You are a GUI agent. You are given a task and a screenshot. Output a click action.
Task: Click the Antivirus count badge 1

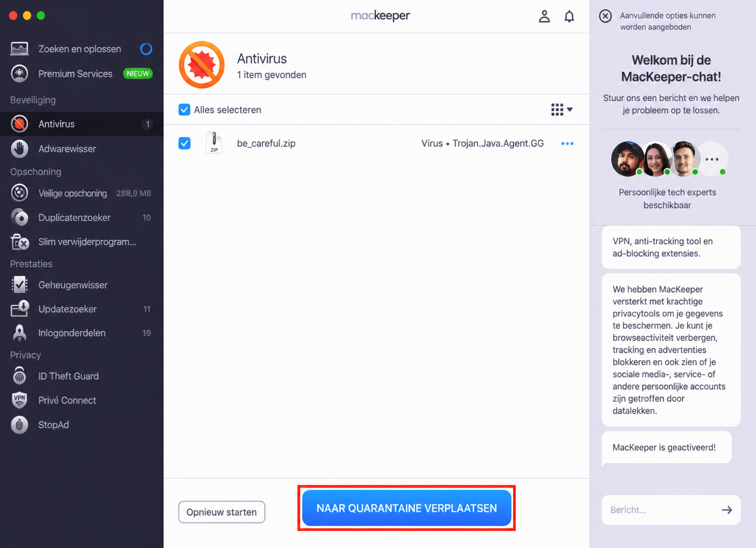(148, 124)
